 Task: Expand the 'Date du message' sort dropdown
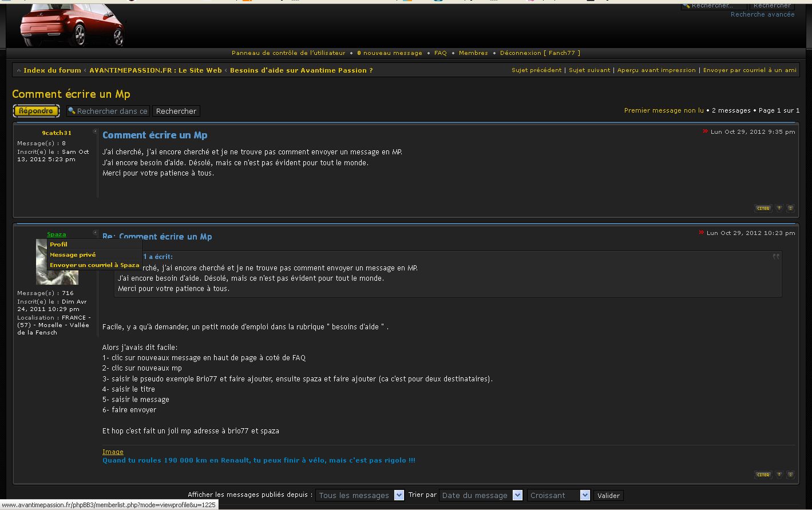pyautogui.click(x=480, y=495)
